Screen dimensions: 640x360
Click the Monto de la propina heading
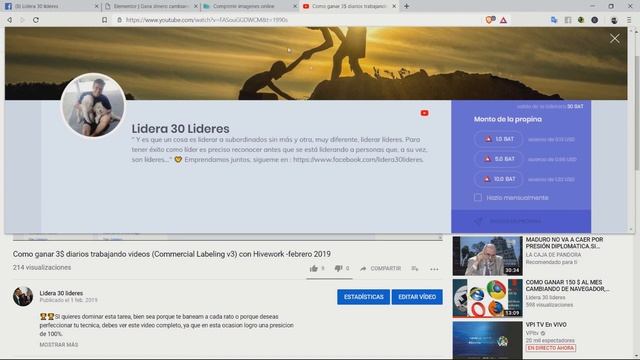(x=508, y=119)
